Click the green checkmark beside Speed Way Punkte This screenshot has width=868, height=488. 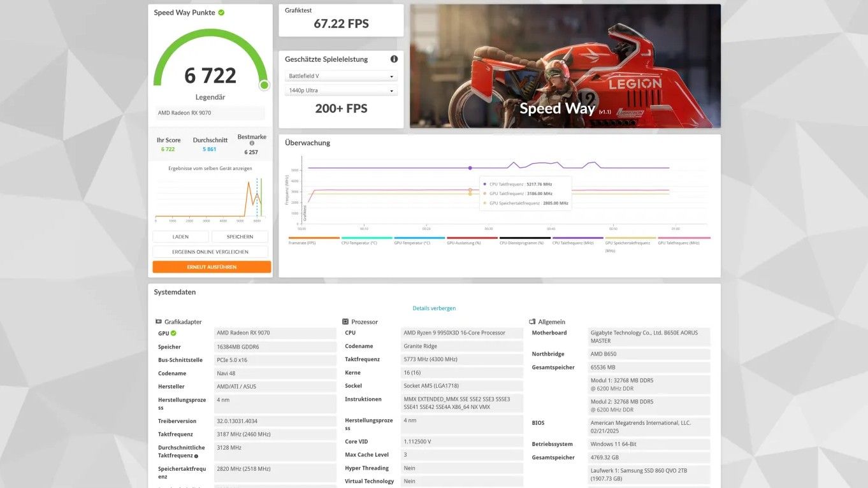click(221, 12)
